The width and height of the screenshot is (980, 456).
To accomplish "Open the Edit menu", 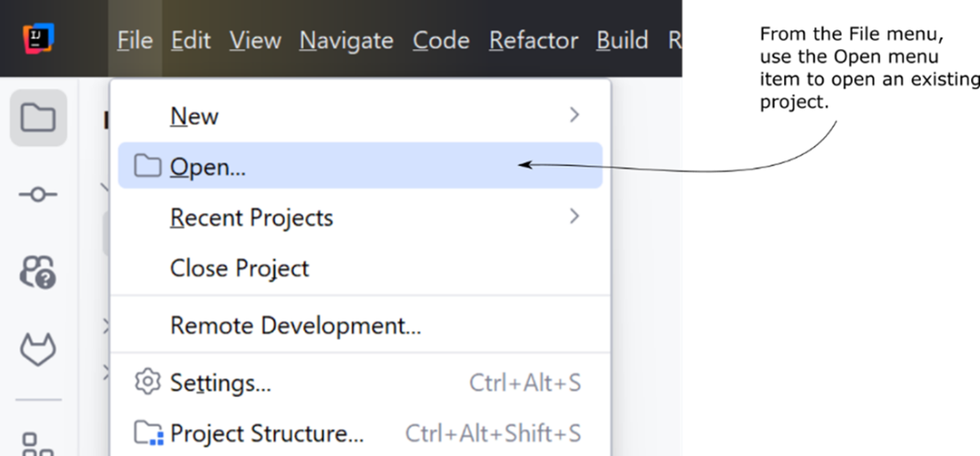I will (191, 41).
